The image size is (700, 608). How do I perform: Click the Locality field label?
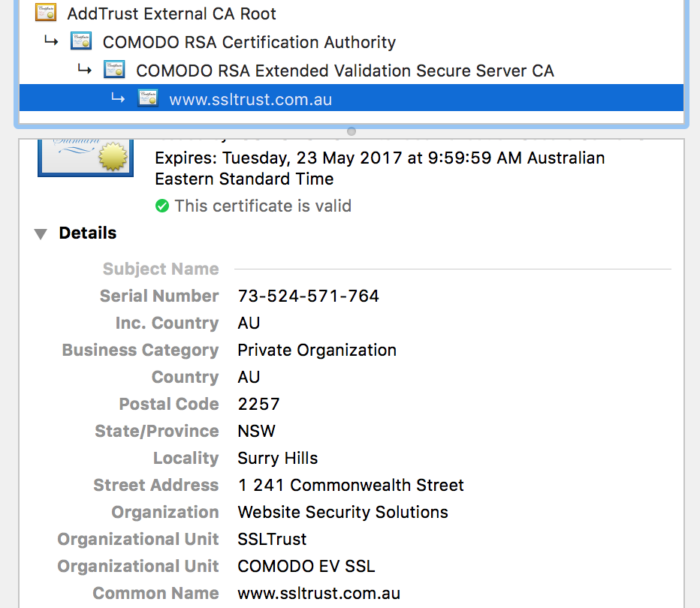[x=186, y=458]
